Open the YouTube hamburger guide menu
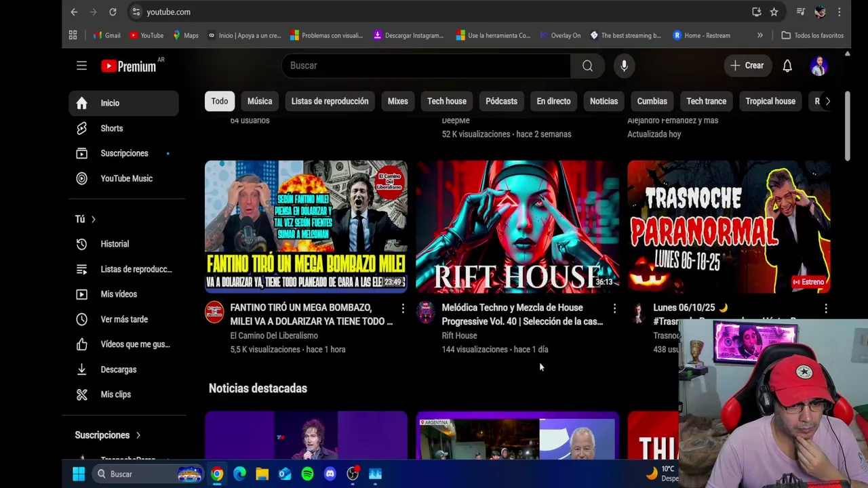 [x=81, y=66]
